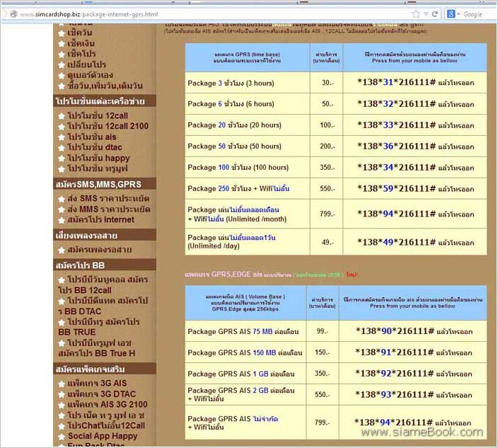Click code *138*31*216111# cell
This screenshot has height=448, width=498.
pyautogui.click(x=415, y=83)
